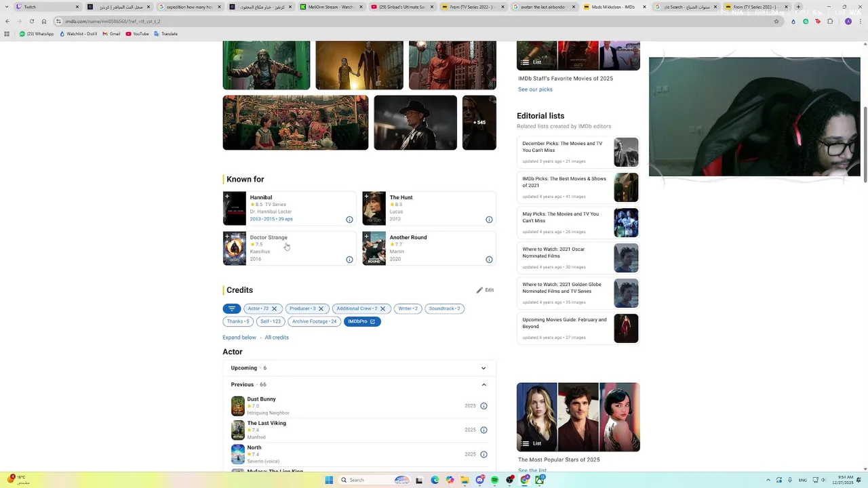The image size is (868, 488).
Task: Click info icon for Another Round
Action: (x=489, y=260)
